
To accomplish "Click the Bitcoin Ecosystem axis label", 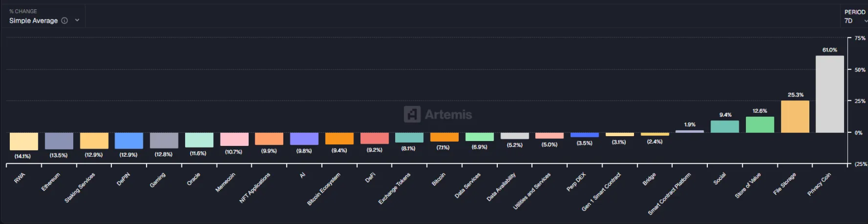I will pyautogui.click(x=324, y=189).
